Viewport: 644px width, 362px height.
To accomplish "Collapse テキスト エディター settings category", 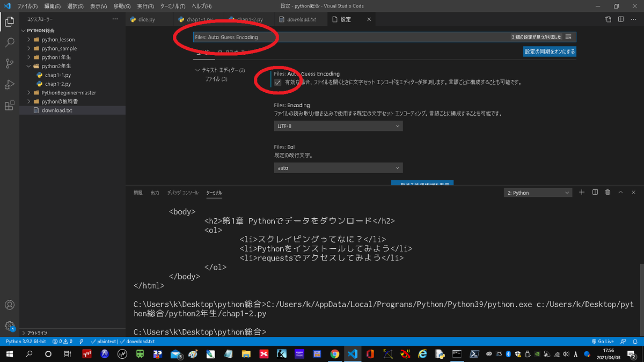I will click(x=197, y=70).
